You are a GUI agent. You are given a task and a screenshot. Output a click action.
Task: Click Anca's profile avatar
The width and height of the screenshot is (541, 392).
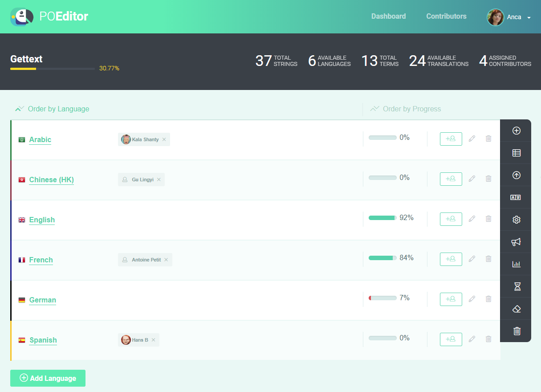496,17
